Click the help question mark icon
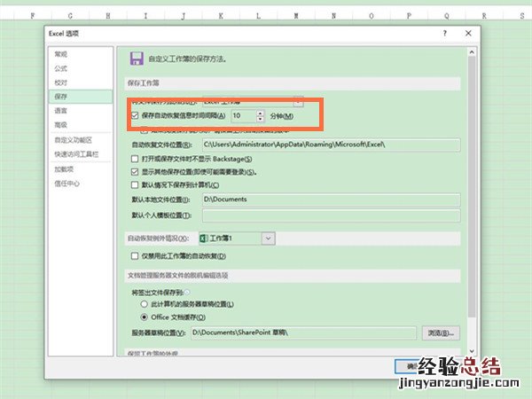 pyautogui.click(x=444, y=33)
